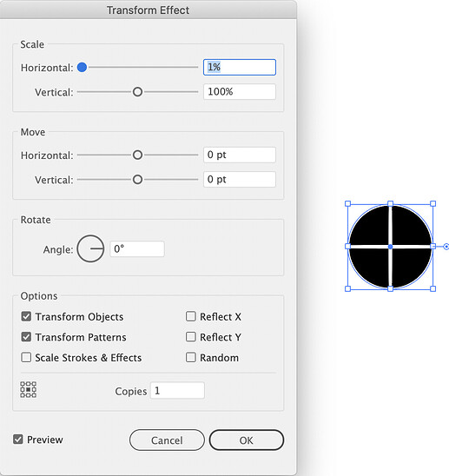Click the circle's center anchor point
Viewport: 449px width, 476px height.
pos(391,247)
